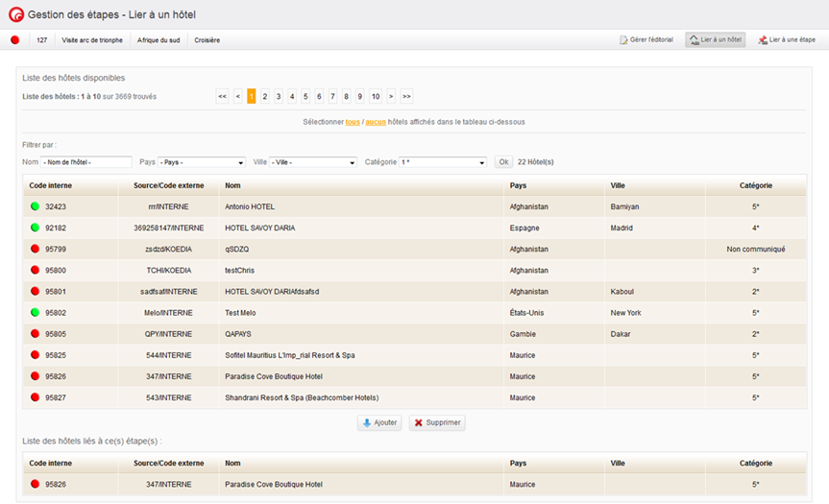Screen dimensions: 829x504
Task: Open the Ville filter dropdown
Action: point(313,162)
